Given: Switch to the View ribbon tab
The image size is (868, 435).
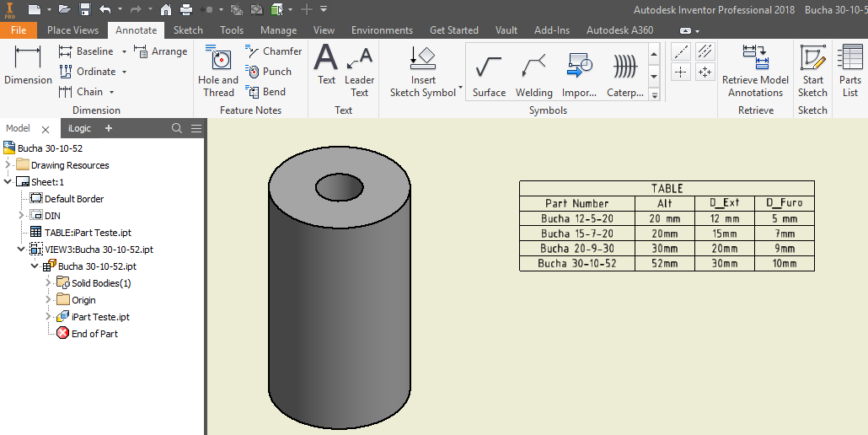Looking at the screenshot, I should point(324,30).
